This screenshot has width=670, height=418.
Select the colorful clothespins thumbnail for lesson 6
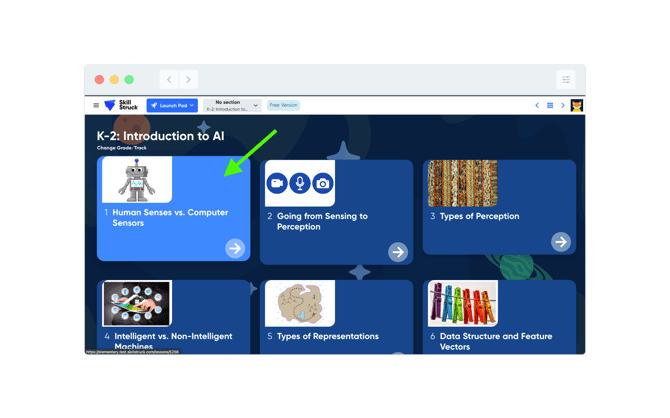click(x=462, y=303)
